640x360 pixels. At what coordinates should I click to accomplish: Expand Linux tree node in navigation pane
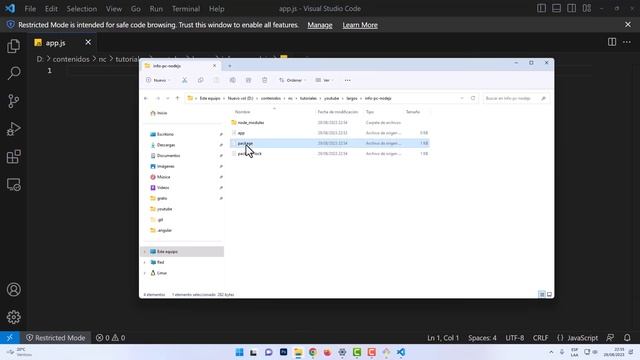[x=145, y=273]
